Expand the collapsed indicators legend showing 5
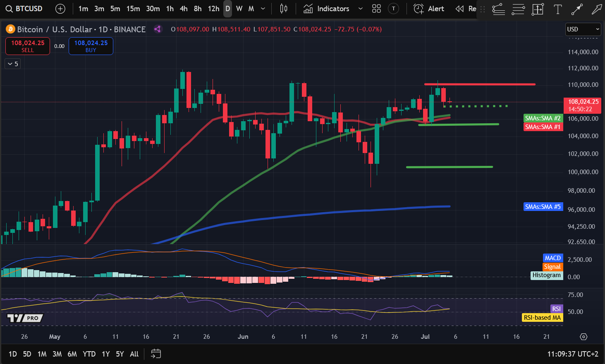The image size is (605, 364). click(x=13, y=64)
